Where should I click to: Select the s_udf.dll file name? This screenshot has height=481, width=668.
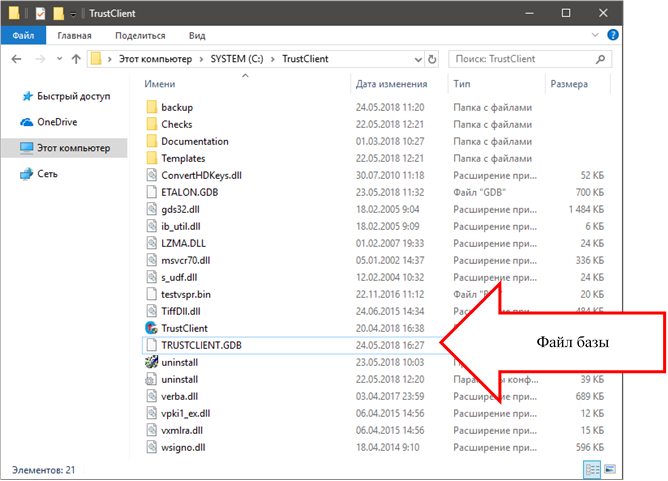pyautogui.click(x=179, y=277)
